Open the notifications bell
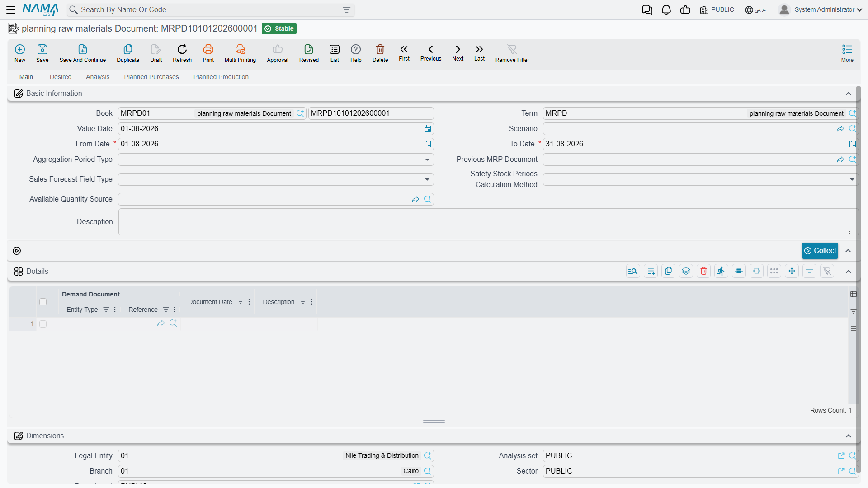868x488 pixels. pos(666,10)
